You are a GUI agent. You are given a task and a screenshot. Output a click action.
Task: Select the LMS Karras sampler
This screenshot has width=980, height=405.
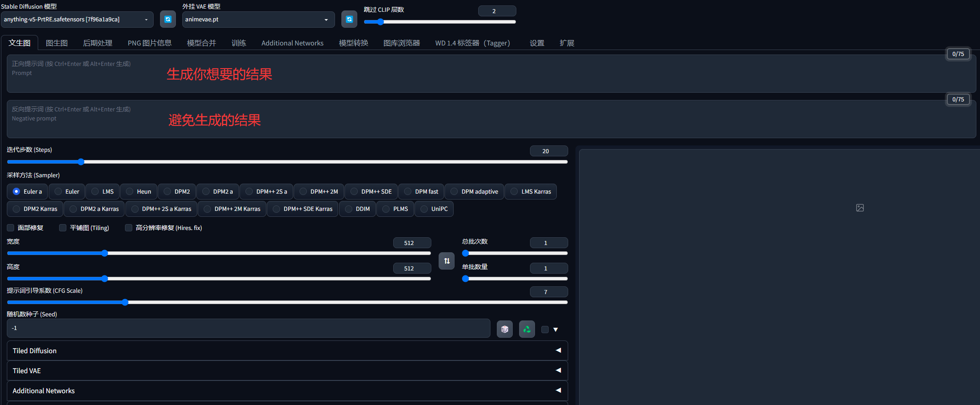[531, 191]
